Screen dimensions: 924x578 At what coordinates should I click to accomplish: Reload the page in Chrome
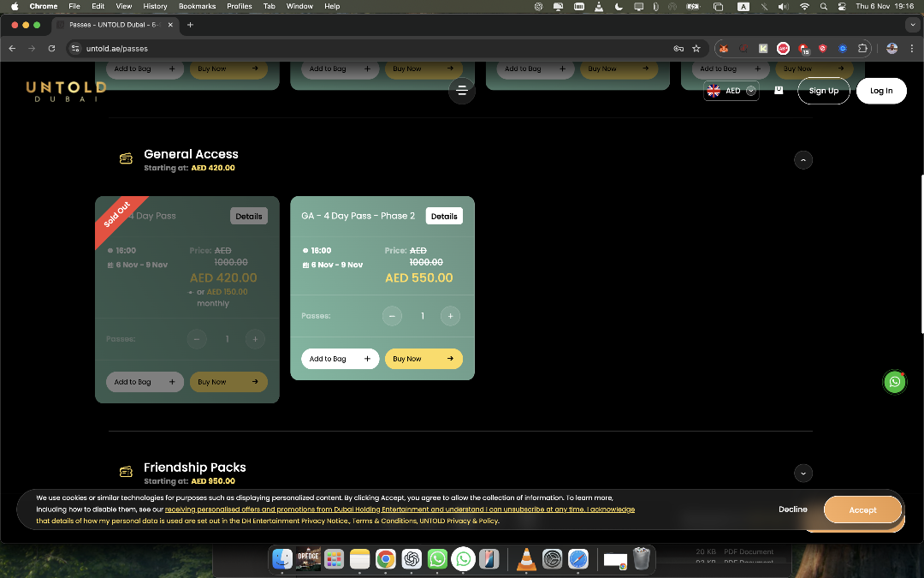(52, 49)
